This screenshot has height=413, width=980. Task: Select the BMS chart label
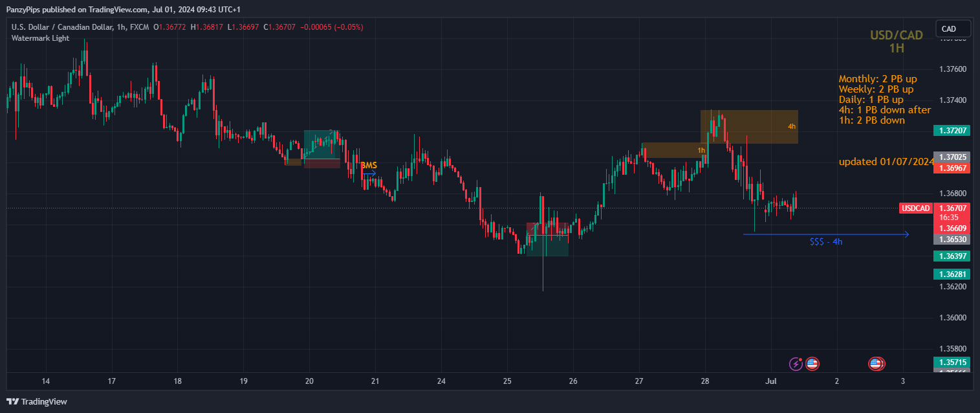369,166
